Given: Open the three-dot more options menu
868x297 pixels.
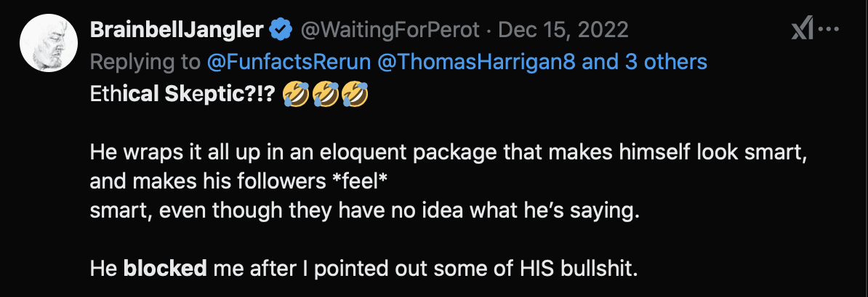Looking at the screenshot, I should 829,30.
